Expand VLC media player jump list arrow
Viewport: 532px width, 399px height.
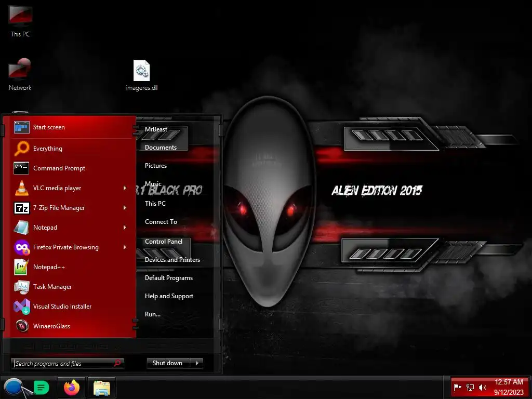tap(125, 188)
